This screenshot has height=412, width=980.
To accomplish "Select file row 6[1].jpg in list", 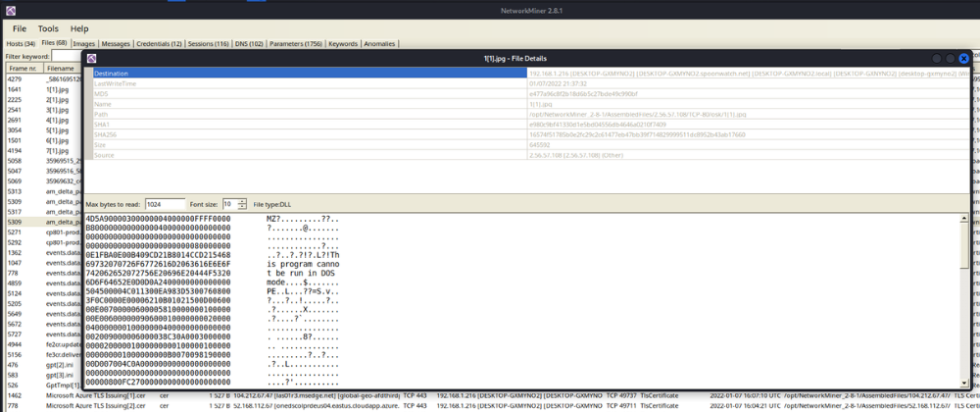I will click(x=44, y=140).
